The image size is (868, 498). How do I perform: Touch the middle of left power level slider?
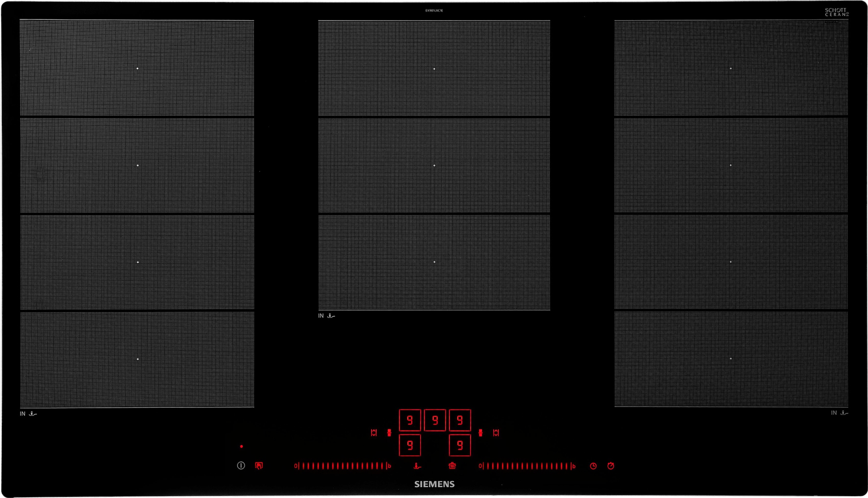pyautogui.click(x=342, y=466)
